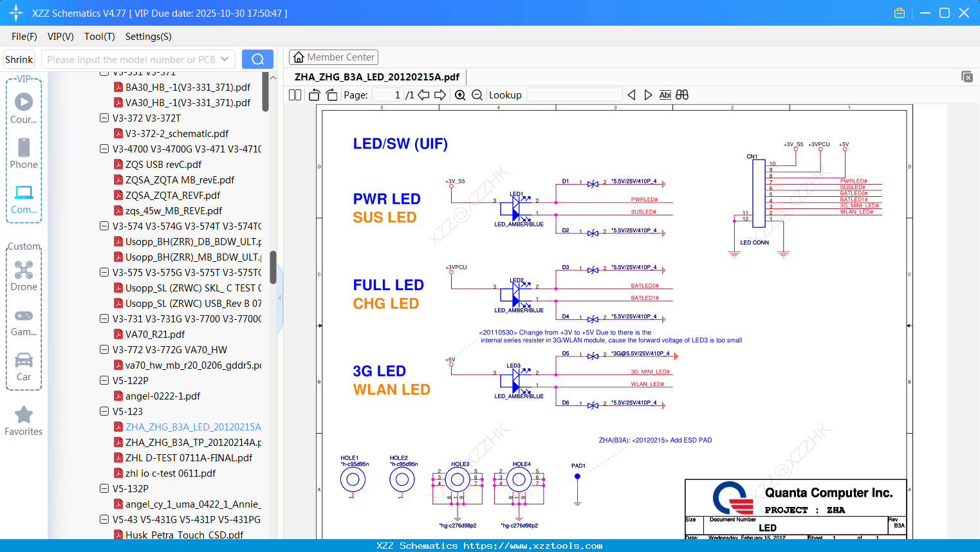This screenshot has height=552, width=980.
Task: Open the model number dropdown arrow
Action: pyautogui.click(x=225, y=59)
